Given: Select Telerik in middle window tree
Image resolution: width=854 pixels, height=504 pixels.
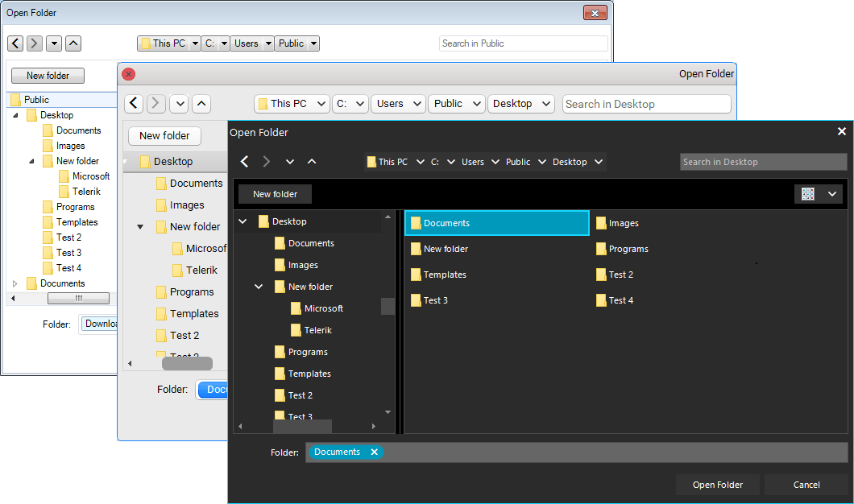Looking at the screenshot, I should pos(195,271).
